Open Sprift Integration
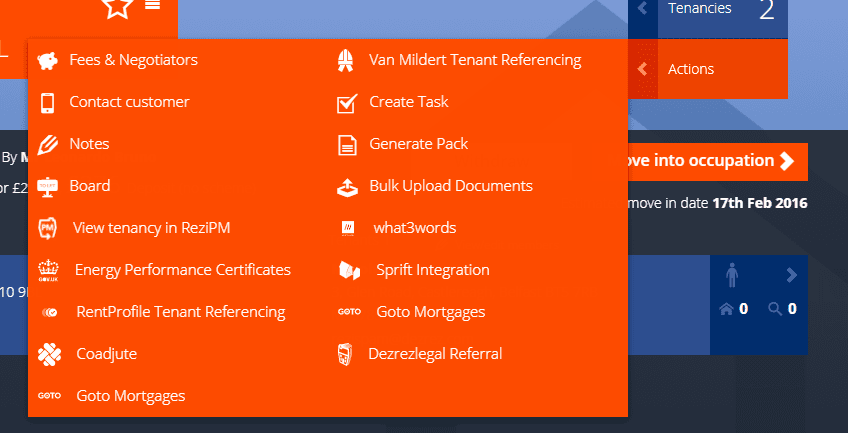This screenshot has height=433, width=848. (433, 270)
